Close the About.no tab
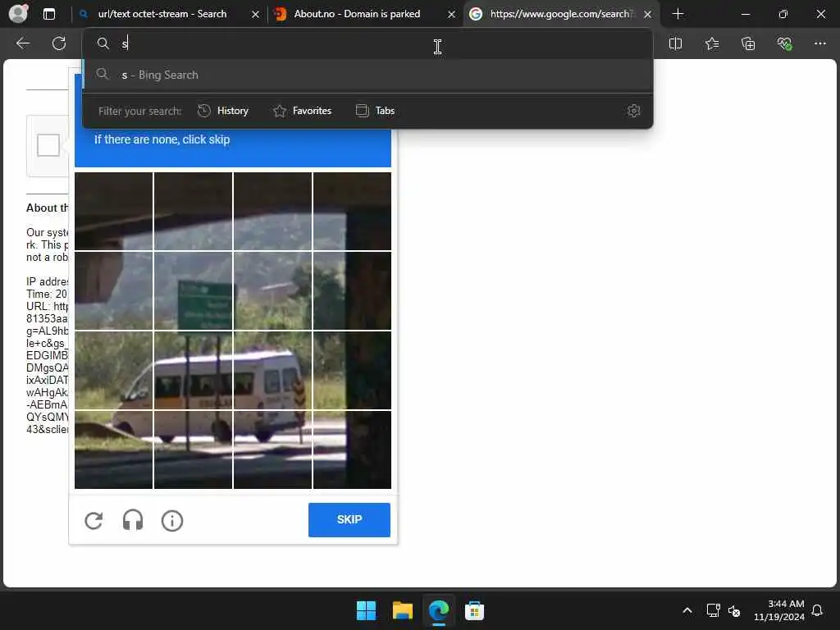Image resolution: width=840 pixels, height=630 pixels. click(x=452, y=15)
